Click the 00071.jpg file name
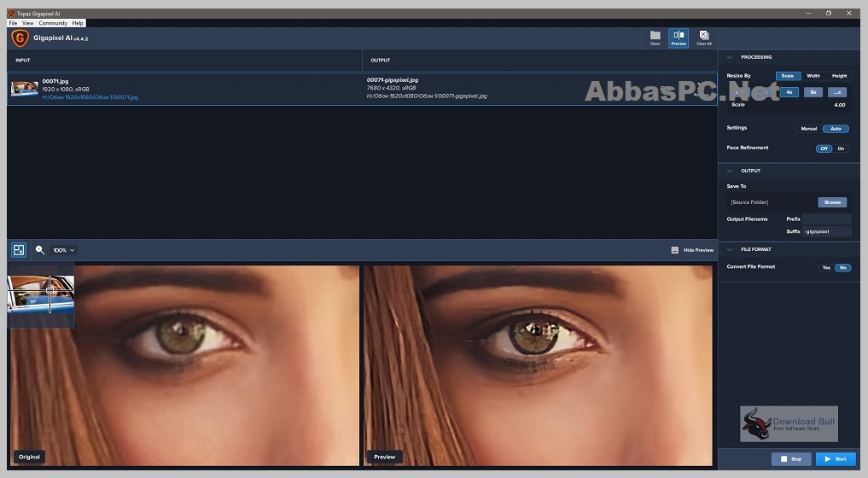 point(55,81)
